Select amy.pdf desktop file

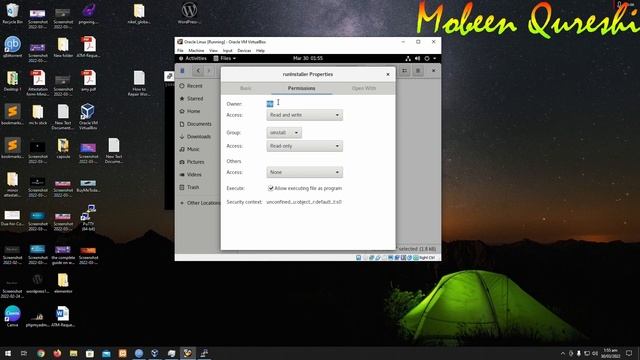pos(88,80)
